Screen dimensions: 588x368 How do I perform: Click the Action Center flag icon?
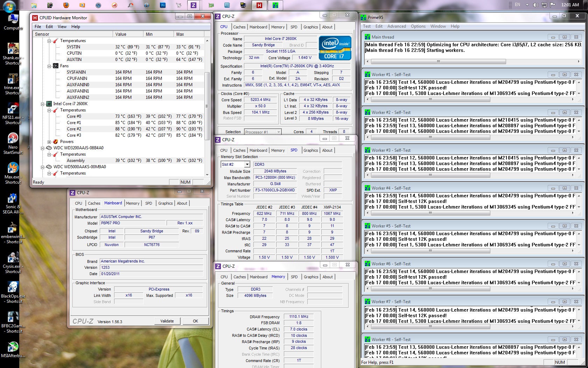[553, 5]
